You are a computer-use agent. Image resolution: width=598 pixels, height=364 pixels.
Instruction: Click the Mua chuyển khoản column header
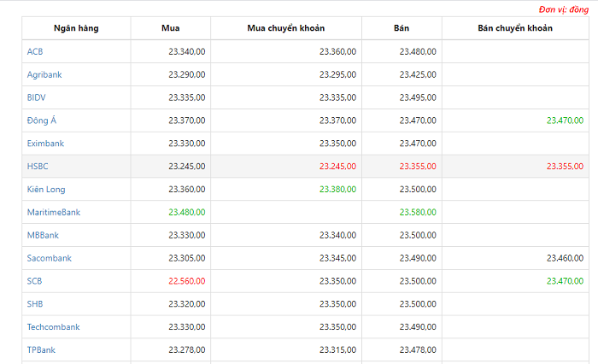286,28
